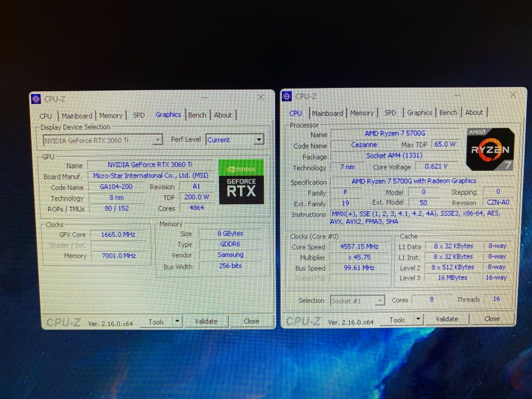Click memory Size value 8 GBytes
Viewport: 532px width, 399px height.
(x=231, y=233)
